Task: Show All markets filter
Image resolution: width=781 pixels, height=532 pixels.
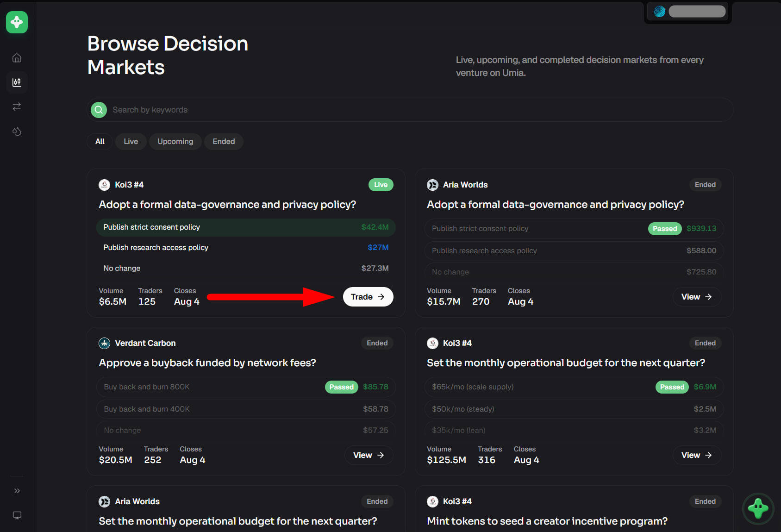Action: pos(100,141)
